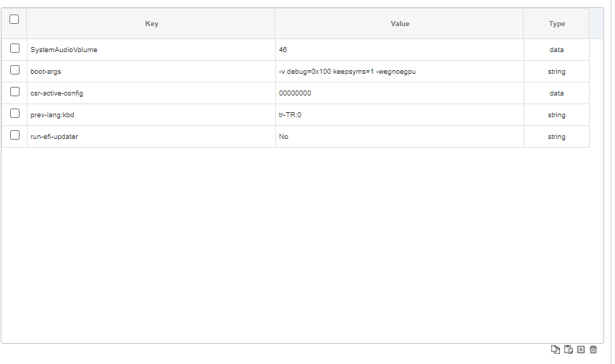This screenshot has width=615, height=364.
Task: Check the SystemAudioVolume row checkbox
Action: (14, 48)
